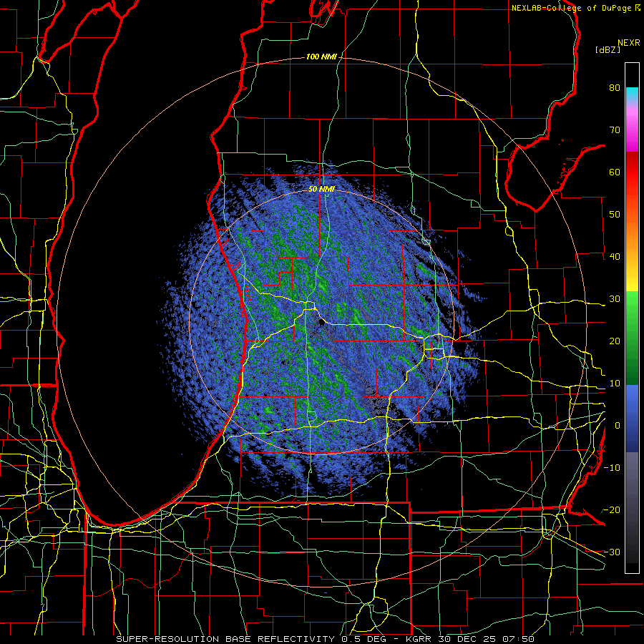Click the 20 value on the dBZ scale

[615, 341]
